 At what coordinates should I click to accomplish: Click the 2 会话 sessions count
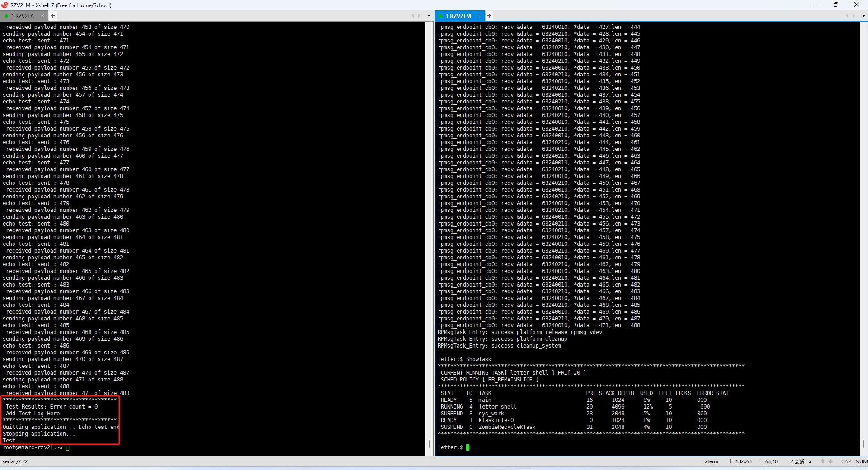[x=797, y=461]
